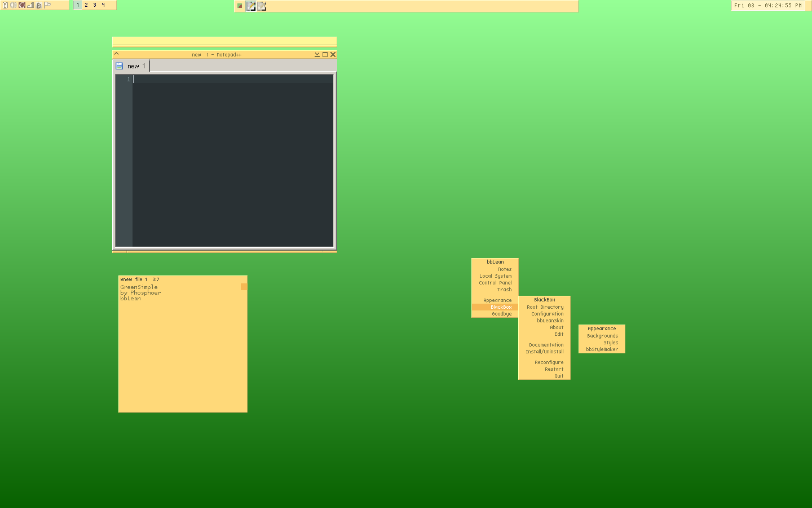The height and width of the screenshot is (508, 812).
Task: Click inside the Notepad++ dark editor area
Action: click(x=232, y=164)
